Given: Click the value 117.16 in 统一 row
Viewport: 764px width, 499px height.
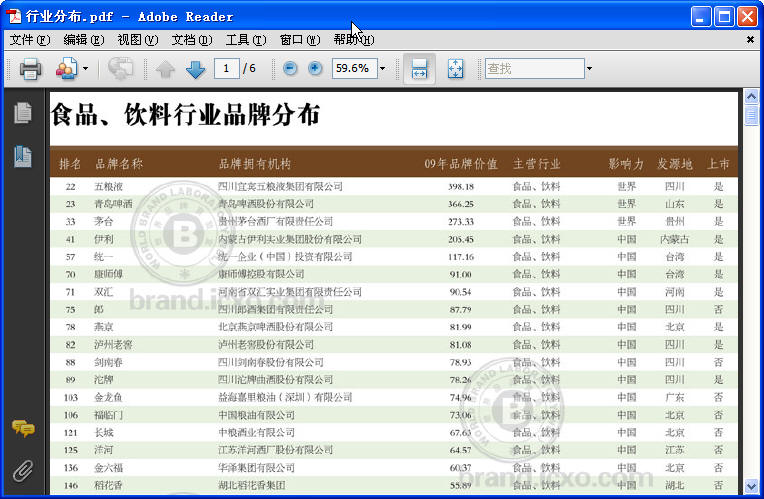Looking at the screenshot, I should pos(461,257).
